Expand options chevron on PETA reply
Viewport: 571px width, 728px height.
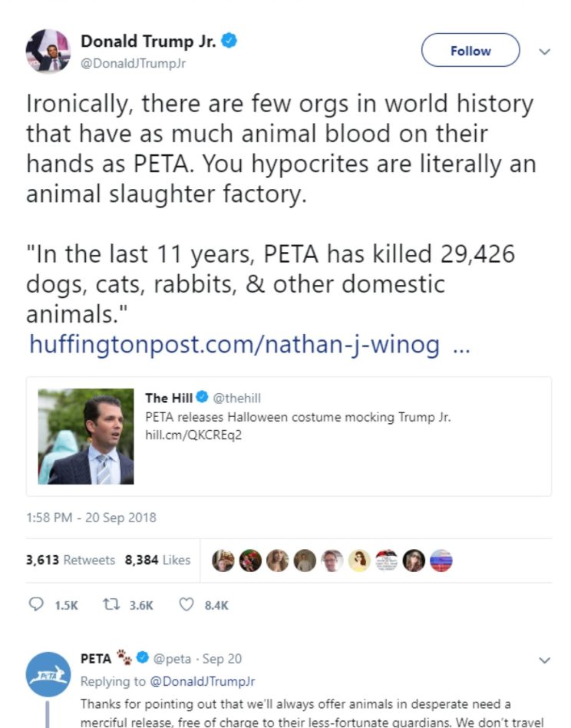545,660
